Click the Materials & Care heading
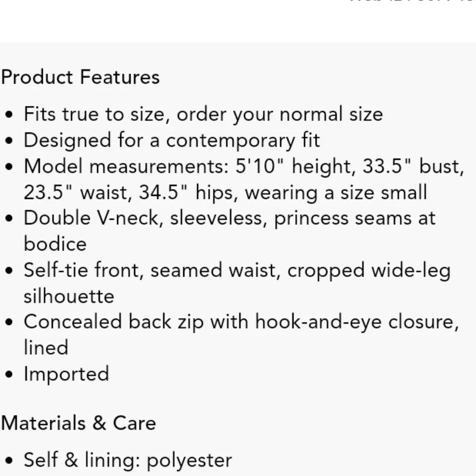The width and height of the screenshot is (476, 476). point(78,423)
